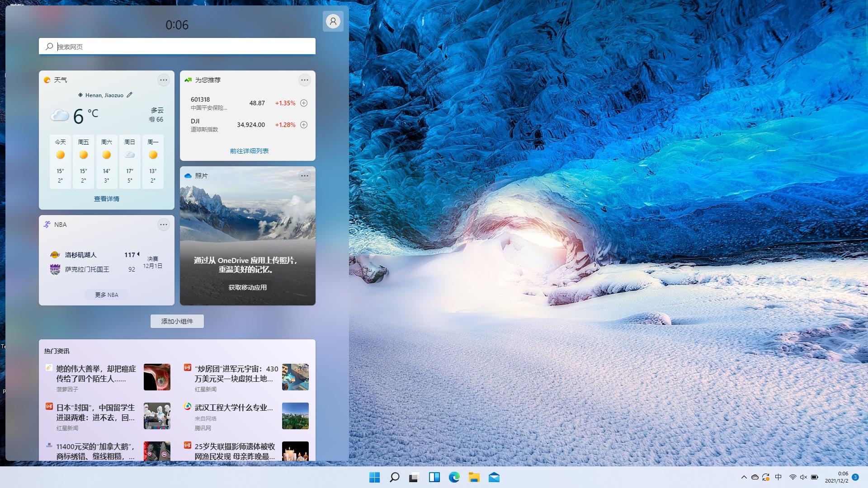868x488 pixels.
Task: Select Sunday forecast in weather widget
Action: pyautogui.click(x=130, y=161)
